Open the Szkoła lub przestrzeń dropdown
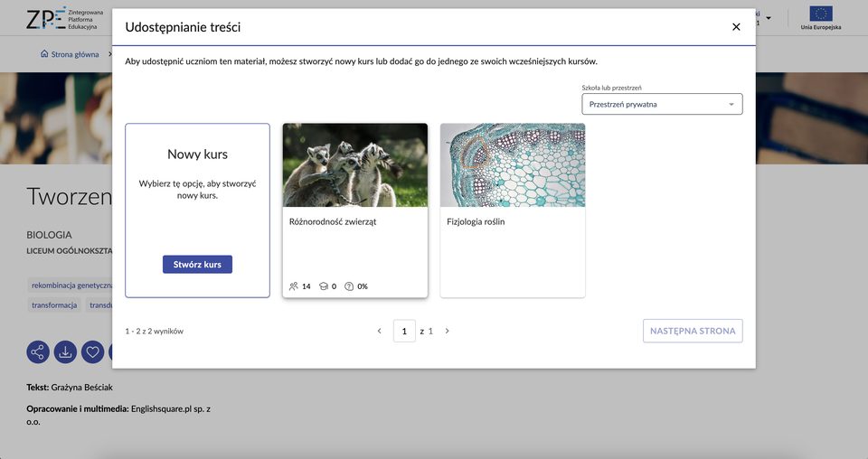This screenshot has width=868, height=459. point(662,104)
